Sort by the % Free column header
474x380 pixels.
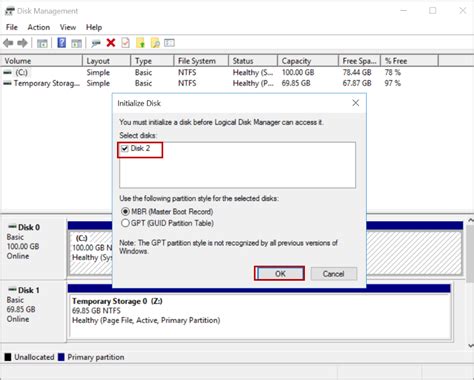point(409,61)
